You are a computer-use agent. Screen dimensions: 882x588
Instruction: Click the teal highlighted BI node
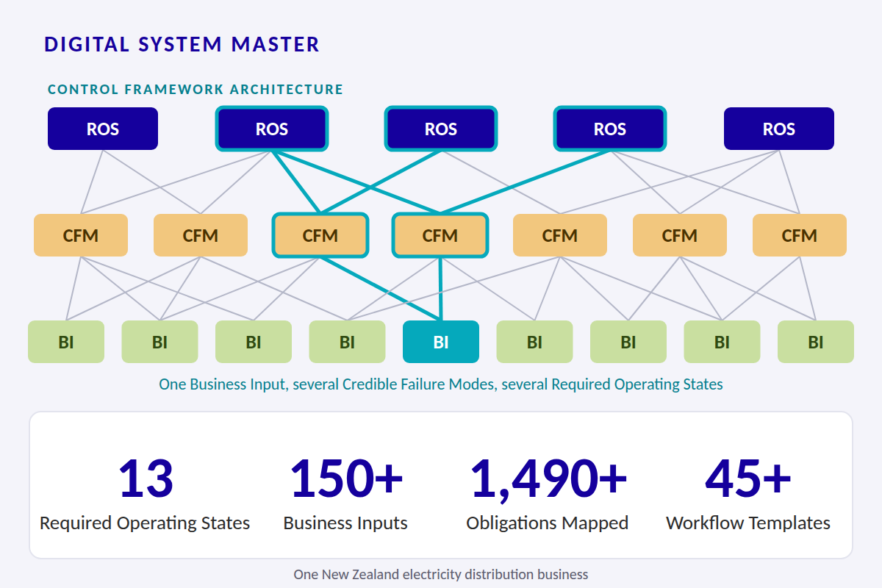pyautogui.click(x=441, y=342)
